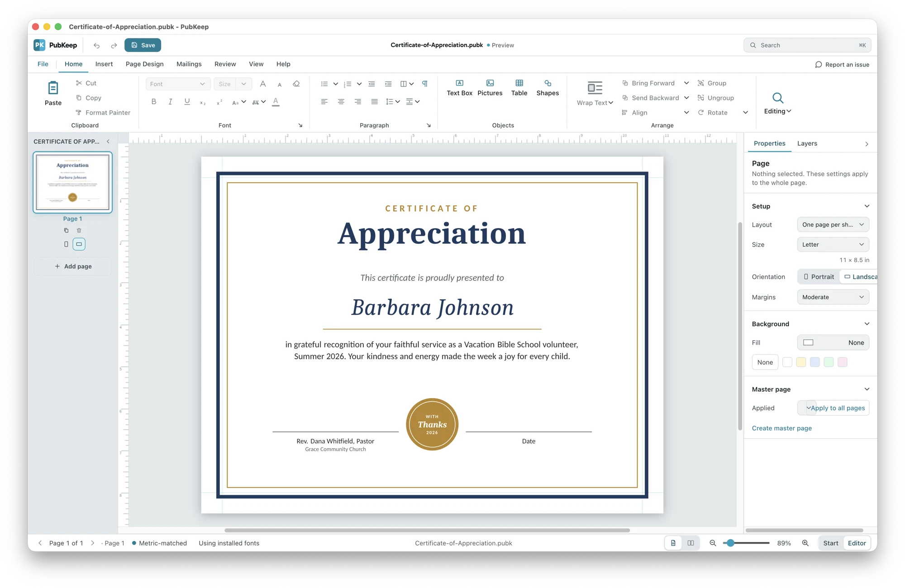905x588 pixels.
Task: Click Report an issue
Action: click(842, 65)
